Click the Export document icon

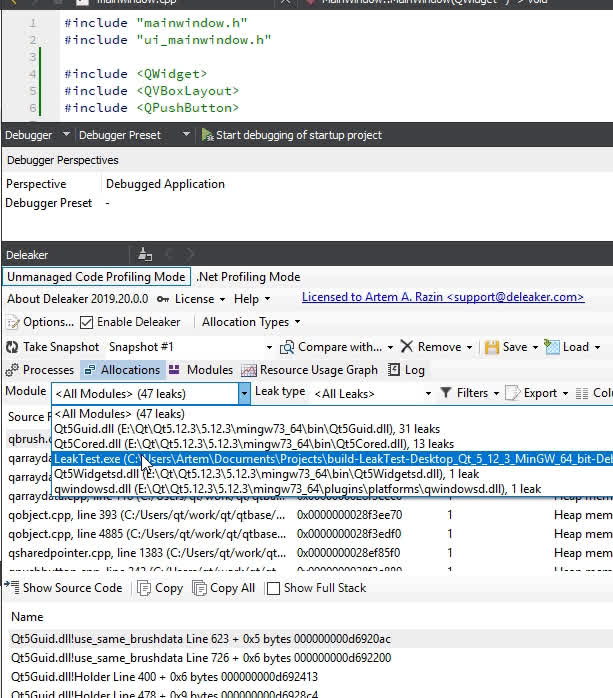click(512, 393)
